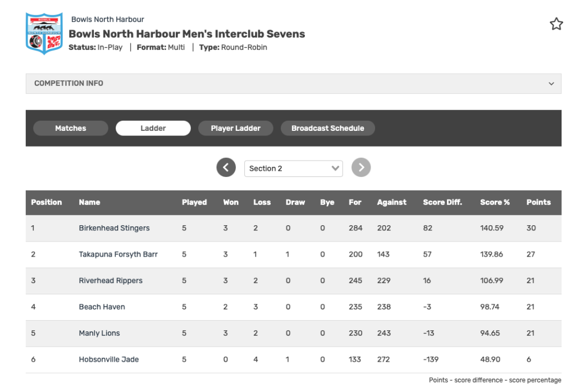Viewport: 575px width, 392px height.
Task: Click the Against column header
Action: pyautogui.click(x=391, y=202)
